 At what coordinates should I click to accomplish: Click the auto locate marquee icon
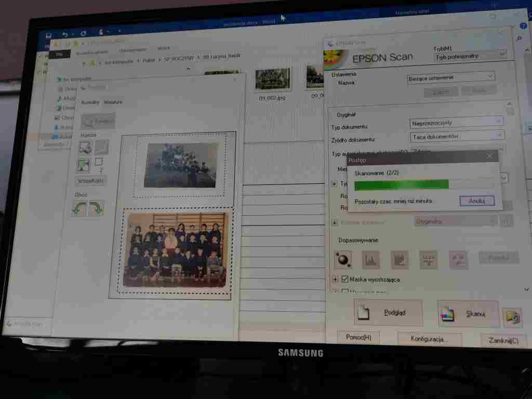click(85, 148)
